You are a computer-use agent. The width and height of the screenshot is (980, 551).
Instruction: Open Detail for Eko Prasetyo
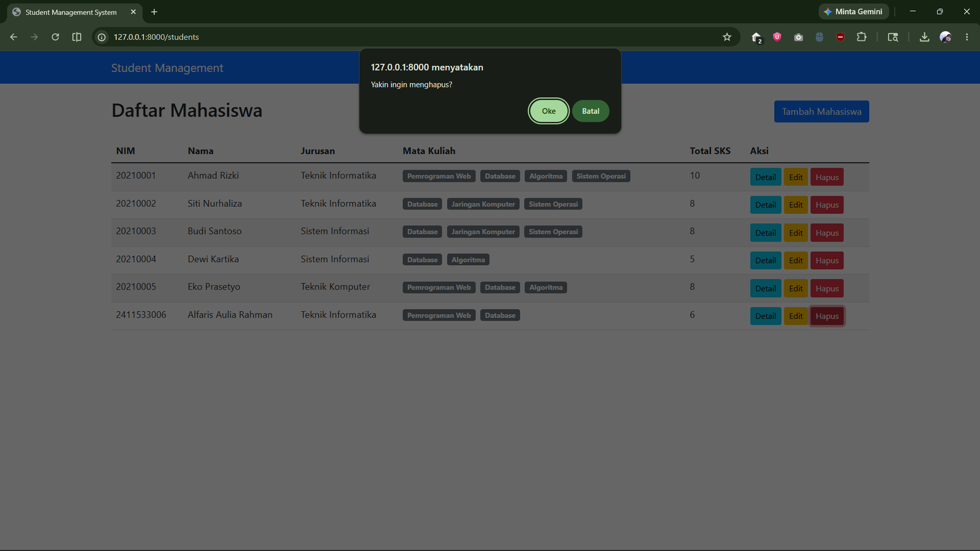[766, 288]
